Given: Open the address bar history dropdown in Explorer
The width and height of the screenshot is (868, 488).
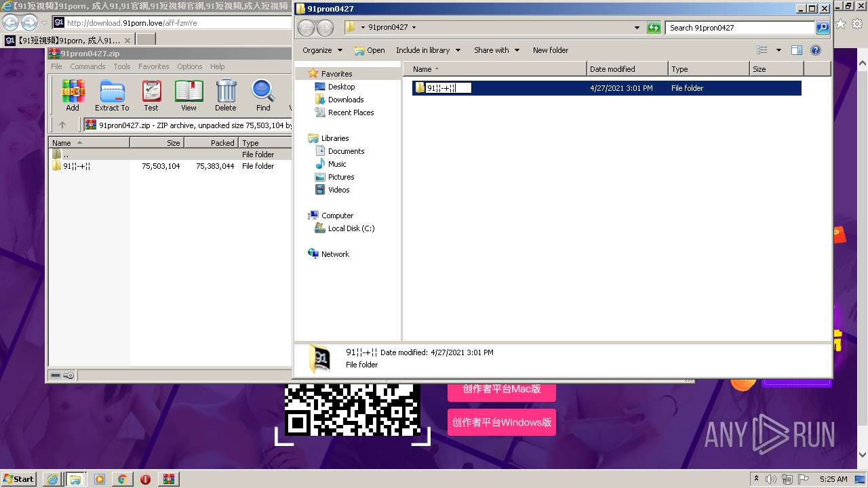Looking at the screenshot, I should (637, 28).
